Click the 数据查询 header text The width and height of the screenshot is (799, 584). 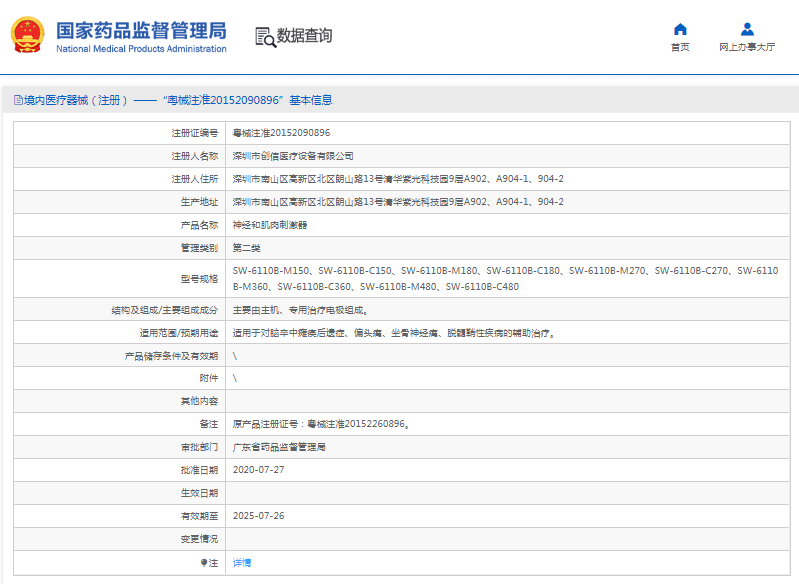tap(305, 36)
